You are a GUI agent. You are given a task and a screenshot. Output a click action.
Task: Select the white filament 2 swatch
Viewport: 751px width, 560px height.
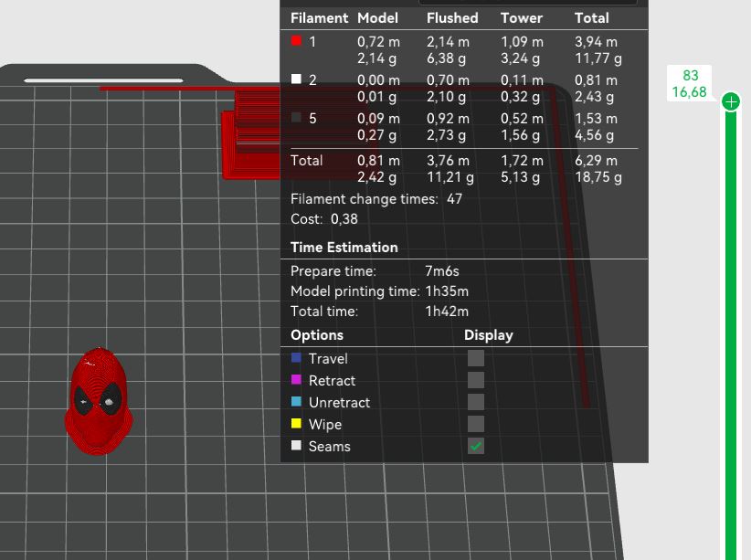[x=297, y=79]
